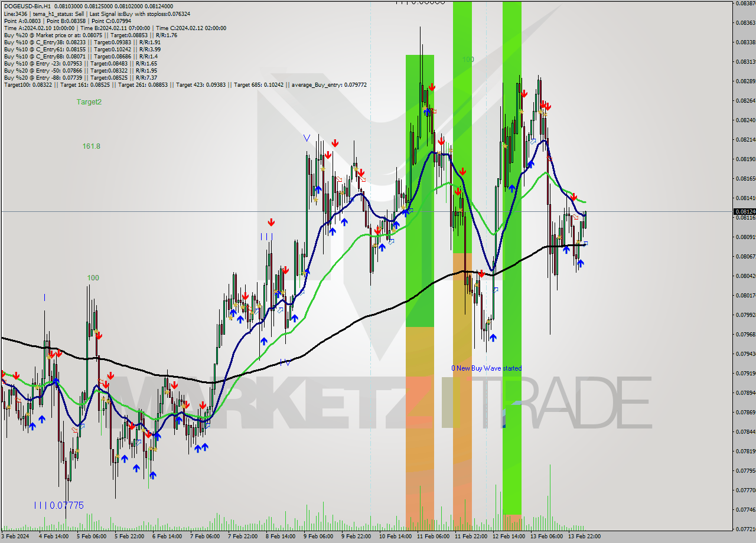Click the 'Buy %10 @ C_Entry88: 0.08071' line
The width and height of the screenshot is (756, 543).
click(81, 56)
